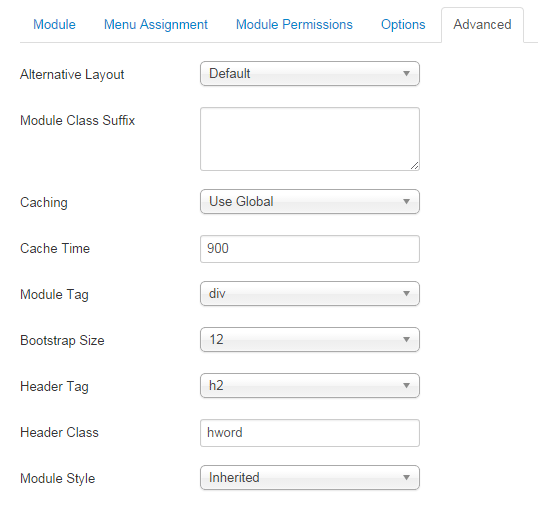This screenshot has width=538, height=514.
Task: Open the Bootstrap Size dropdown showing 12
Action: (310, 339)
